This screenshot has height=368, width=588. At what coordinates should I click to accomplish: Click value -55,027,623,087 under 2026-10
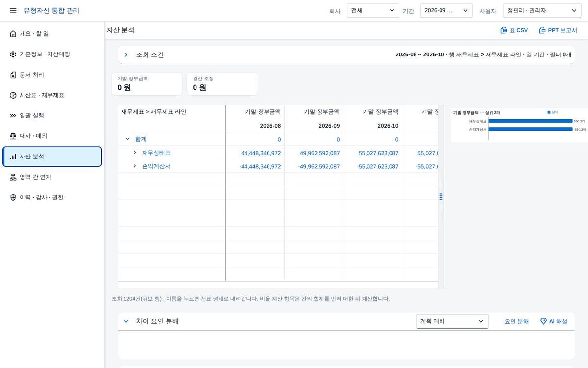click(x=377, y=167)
